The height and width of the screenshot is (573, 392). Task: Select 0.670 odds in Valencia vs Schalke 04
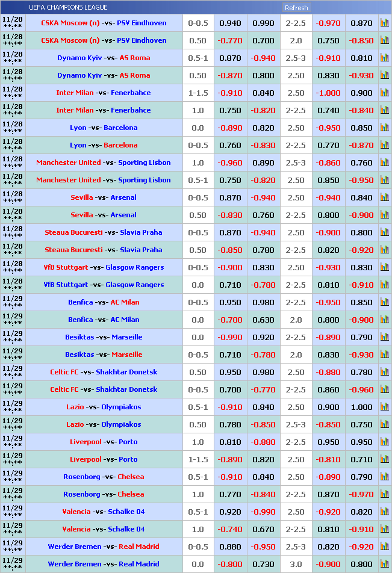(263, 529)
